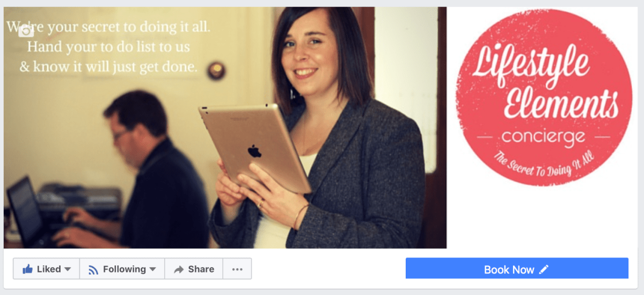Click the curved share arrow icon

179,270
